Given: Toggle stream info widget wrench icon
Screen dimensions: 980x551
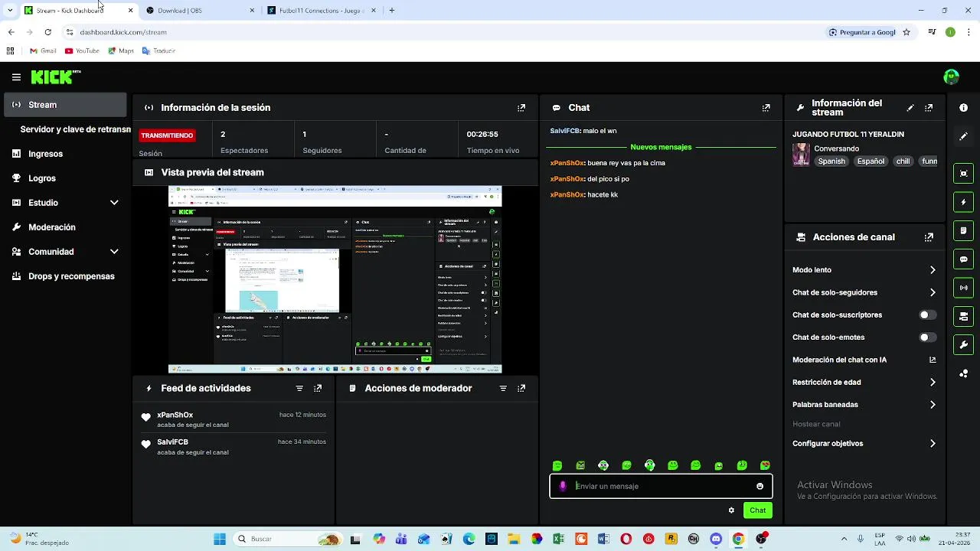Looking at the screenshot, I should [x=964, y=344].
